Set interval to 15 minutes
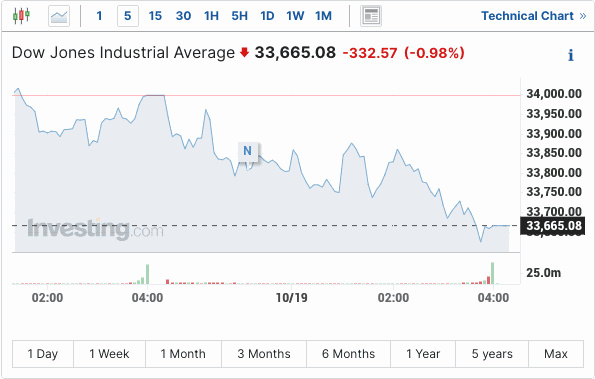Screen dimensions: 595x379 [x=155, y=16]
